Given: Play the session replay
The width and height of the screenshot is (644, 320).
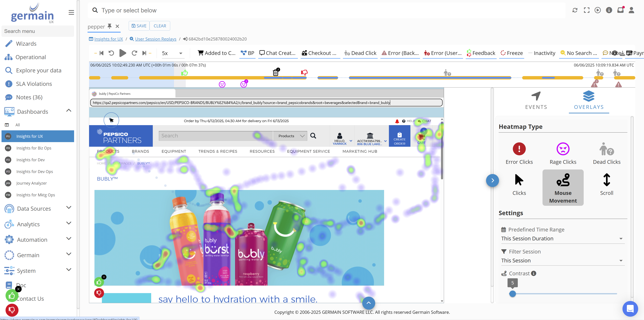Looking at the screenshot, I should pos(122,53).
